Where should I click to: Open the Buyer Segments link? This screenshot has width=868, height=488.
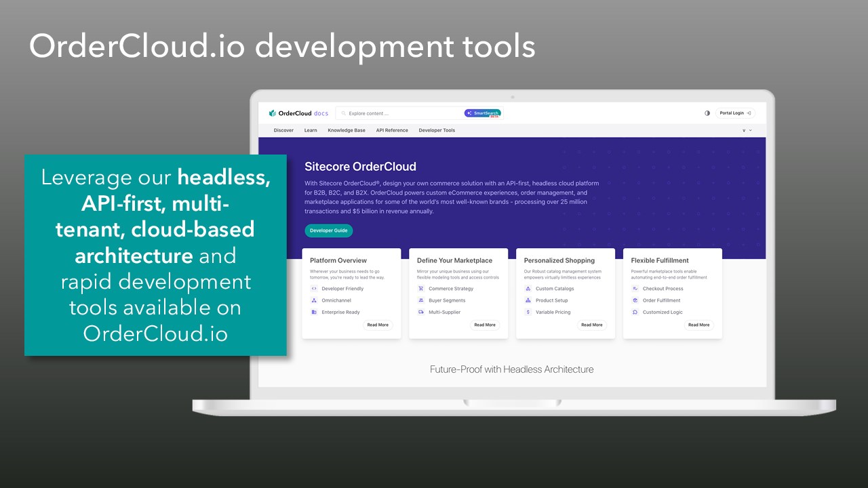447,300
